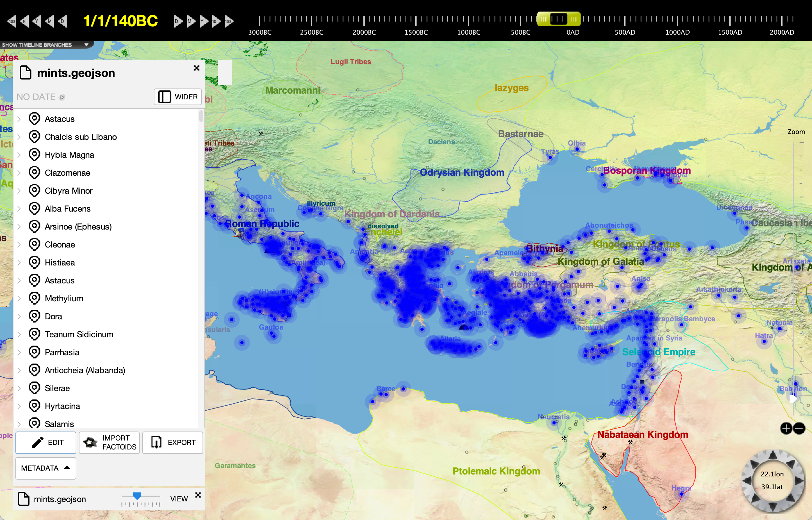Pan map north on compass ring
This screenshot has width=812, height=520.
click(x=773, y=455)
